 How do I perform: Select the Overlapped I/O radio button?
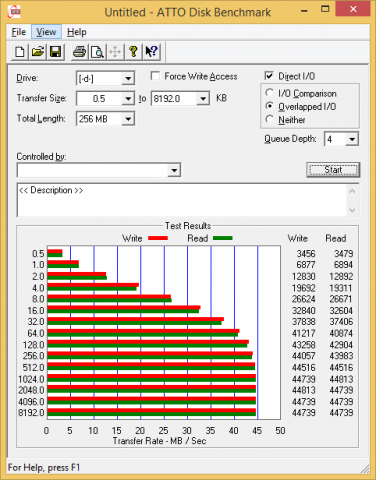269,106
